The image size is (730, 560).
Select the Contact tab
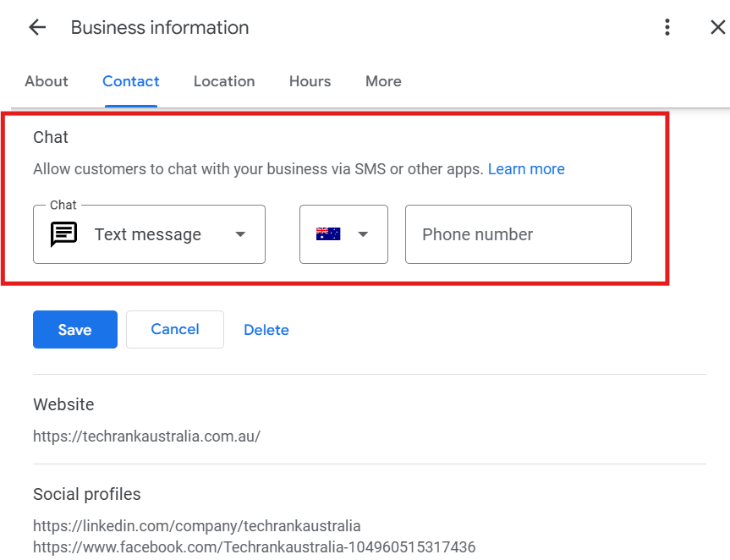click(x=131, y=81)
